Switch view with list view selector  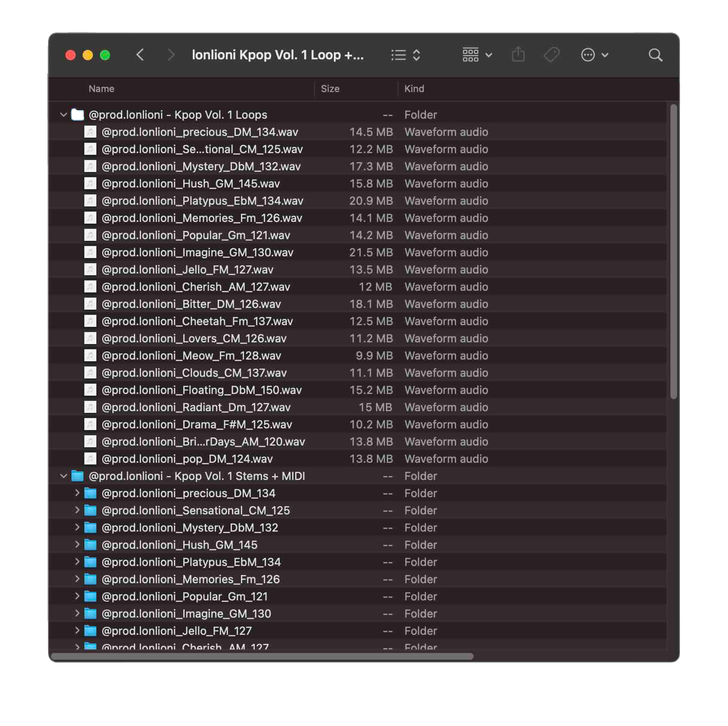click(405, 55)
